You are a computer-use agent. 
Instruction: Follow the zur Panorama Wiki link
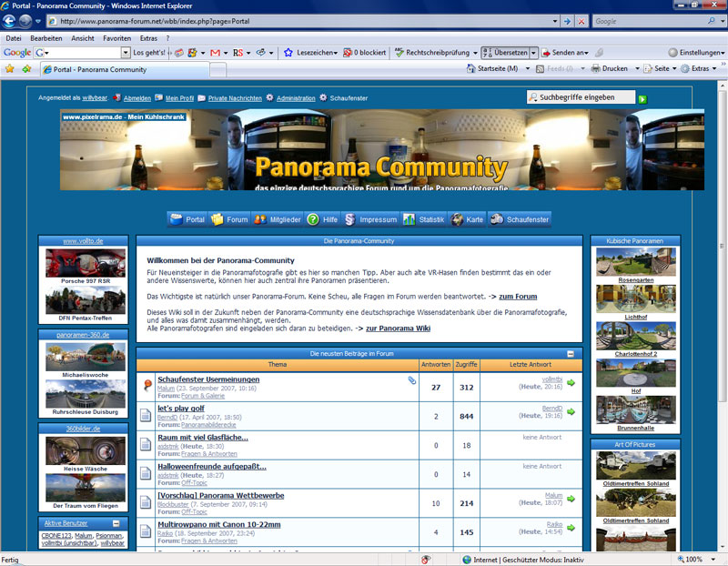click(x=398, y=328)
